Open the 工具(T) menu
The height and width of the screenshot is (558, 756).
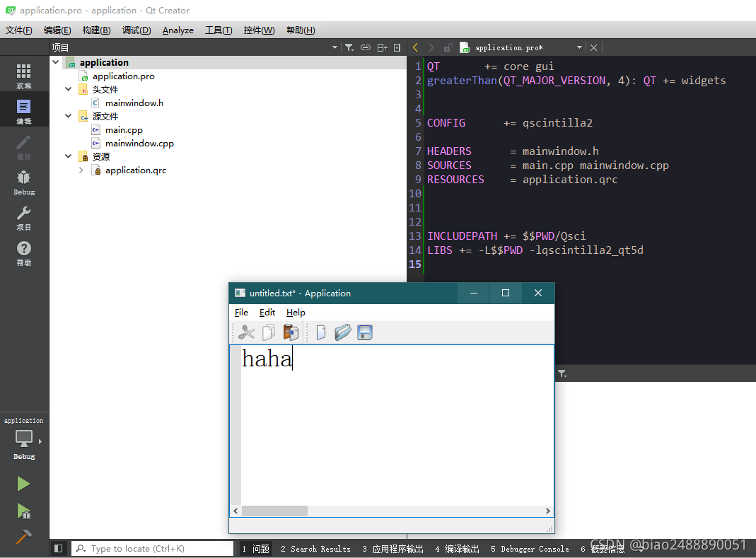click(x=219, y=30)
